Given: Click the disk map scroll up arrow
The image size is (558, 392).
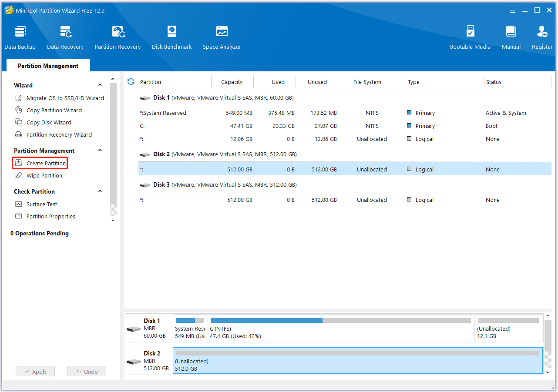Looking at the screenshot, I should click(x=548, y=315).
